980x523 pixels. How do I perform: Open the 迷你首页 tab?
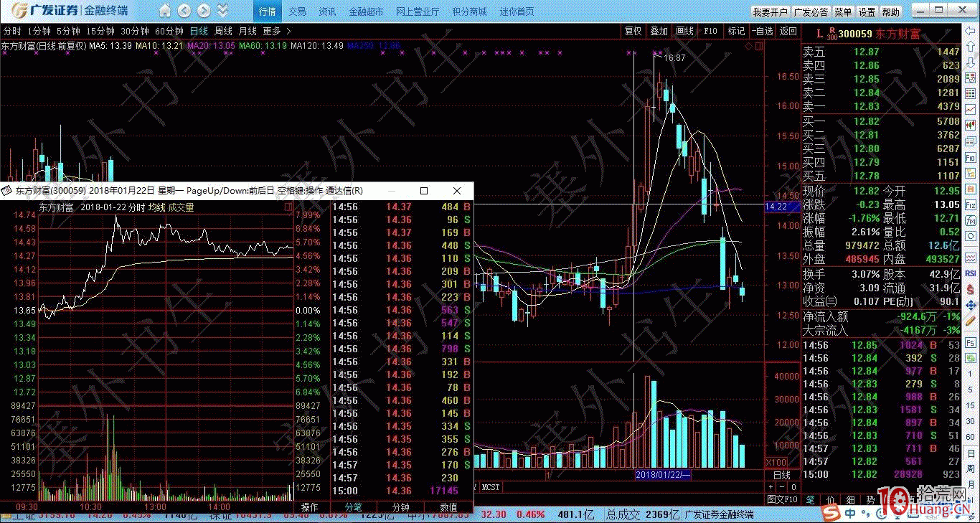[x=517, y=11]
